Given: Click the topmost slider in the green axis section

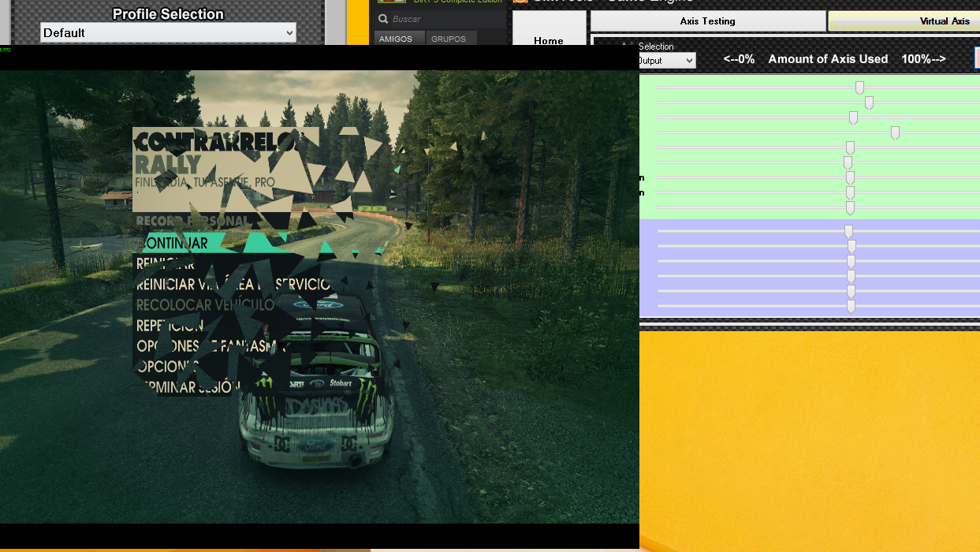Looking at the screenshot, I should pyautogui.click(x=859, y=88).
